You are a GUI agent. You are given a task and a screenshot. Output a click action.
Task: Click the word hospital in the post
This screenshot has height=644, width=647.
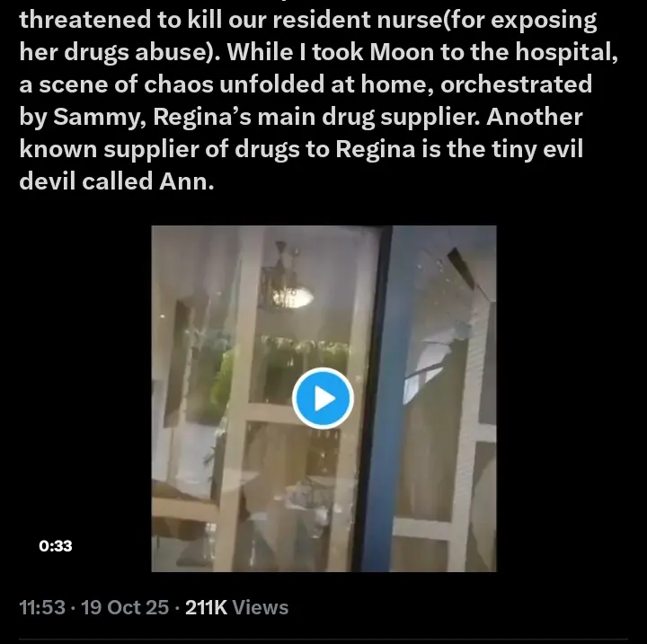(564, 53)
